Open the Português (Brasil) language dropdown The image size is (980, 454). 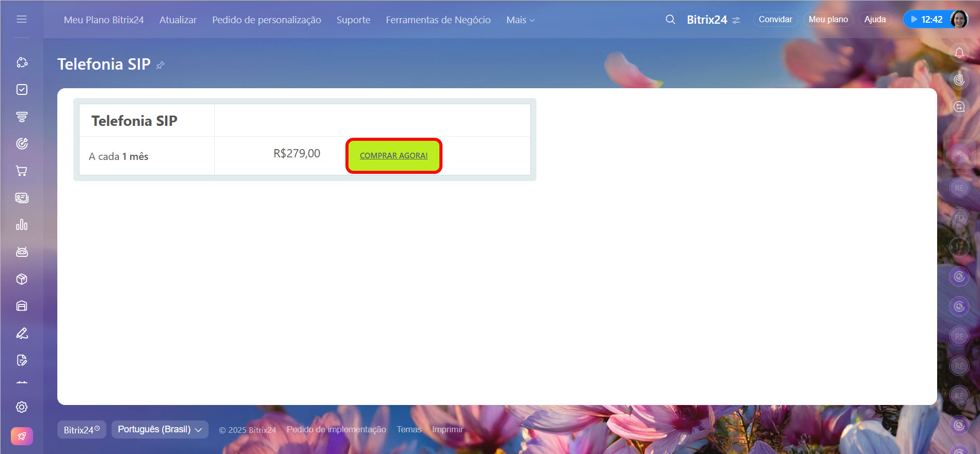(x=160, y=429)
